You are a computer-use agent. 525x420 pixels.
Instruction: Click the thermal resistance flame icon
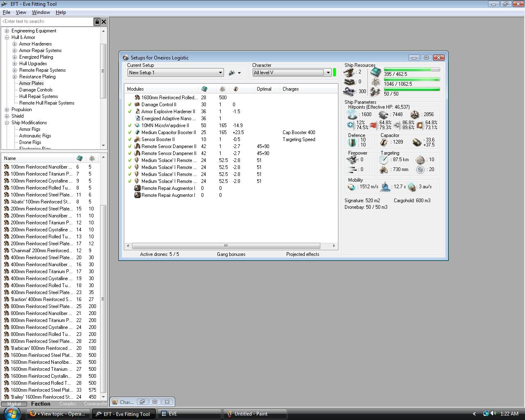373,125
